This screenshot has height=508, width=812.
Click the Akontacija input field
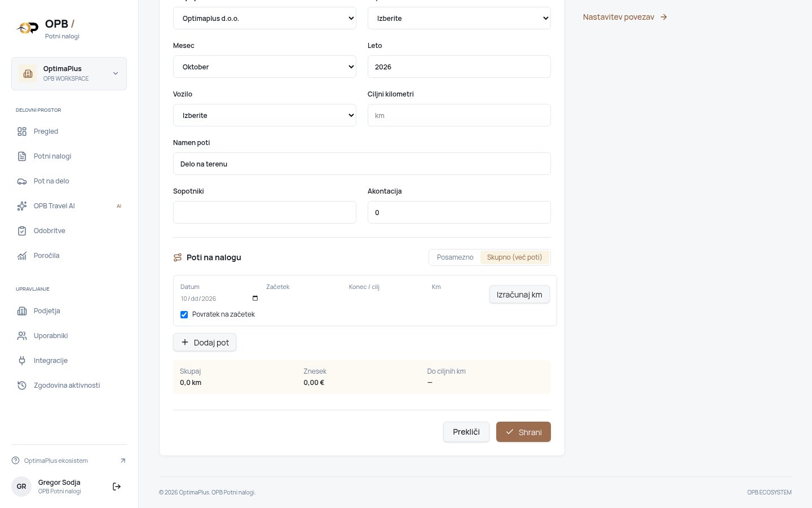coord(459,212)
